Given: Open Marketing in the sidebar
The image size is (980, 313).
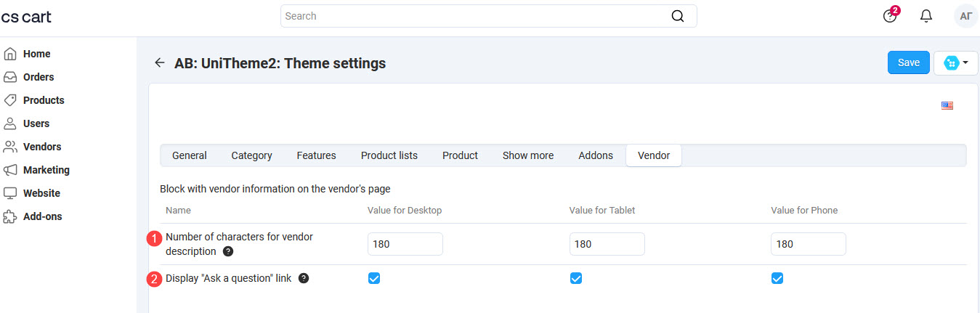Looking at the screenshot, I should click(x=46, y=170).
